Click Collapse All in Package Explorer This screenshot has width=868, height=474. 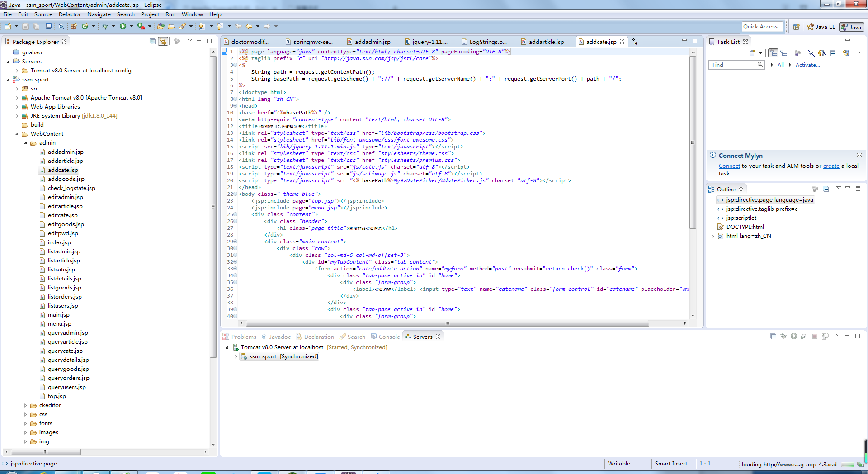click(152, 41)
